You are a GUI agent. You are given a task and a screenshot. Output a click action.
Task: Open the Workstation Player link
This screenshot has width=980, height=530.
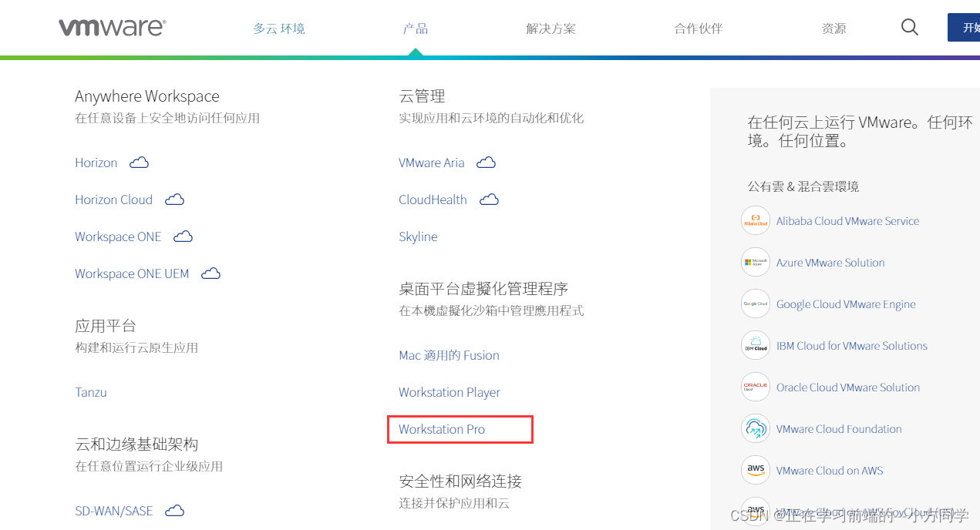(x=450, y=392)
